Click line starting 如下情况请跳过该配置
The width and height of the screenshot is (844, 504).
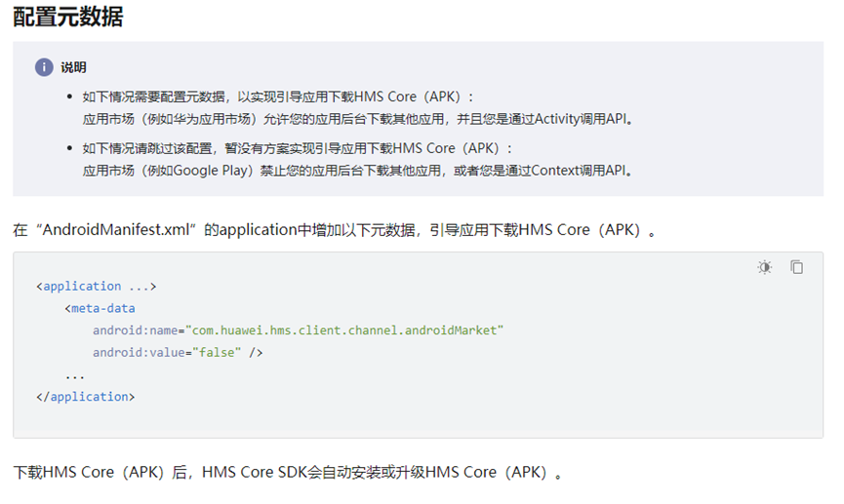pyautogui.click(x=298, y=148)
